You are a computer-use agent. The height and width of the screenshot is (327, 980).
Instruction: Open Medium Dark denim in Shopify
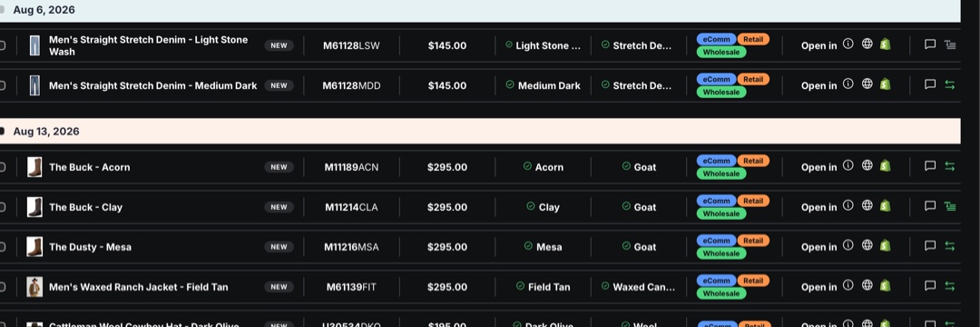[885, 84]
